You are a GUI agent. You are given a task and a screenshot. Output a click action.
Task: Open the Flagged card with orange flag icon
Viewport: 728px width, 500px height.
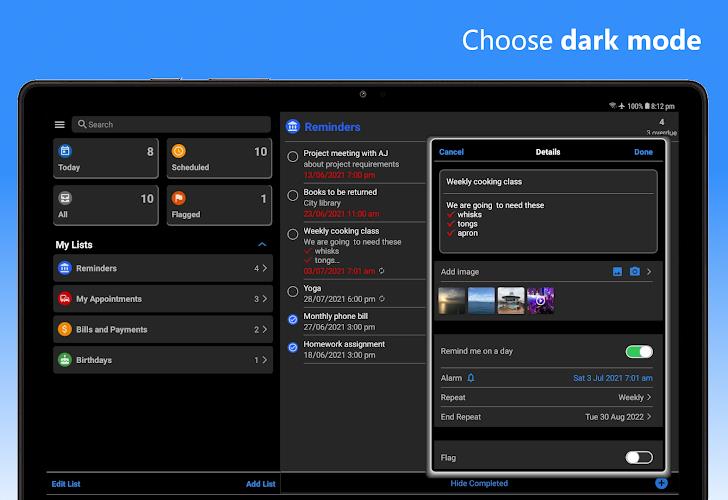(219, 205)
